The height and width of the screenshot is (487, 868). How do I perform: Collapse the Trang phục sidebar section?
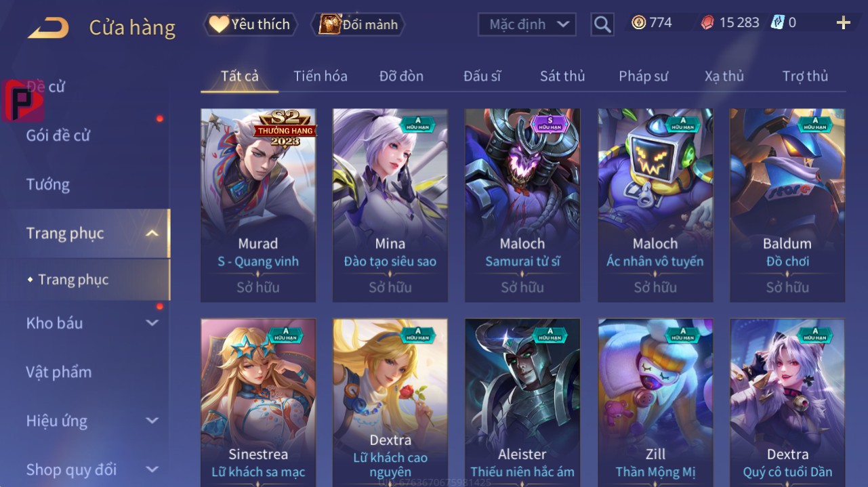[x=152, y=234]
